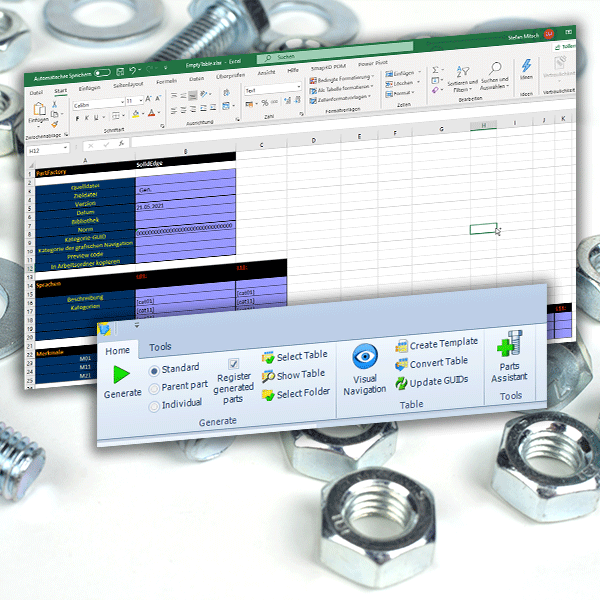Click the red font color A
The width and height of the screenshot is (600, 600).
point(152,112)
